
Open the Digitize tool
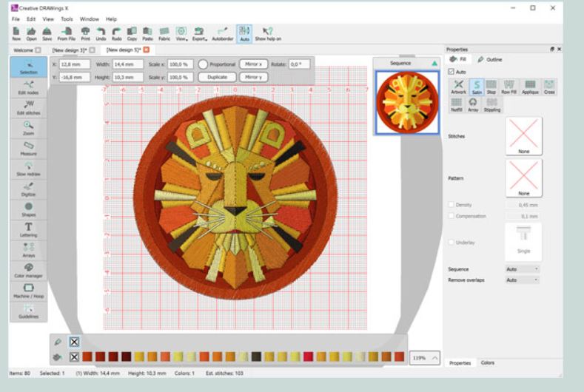coord(29,188)
